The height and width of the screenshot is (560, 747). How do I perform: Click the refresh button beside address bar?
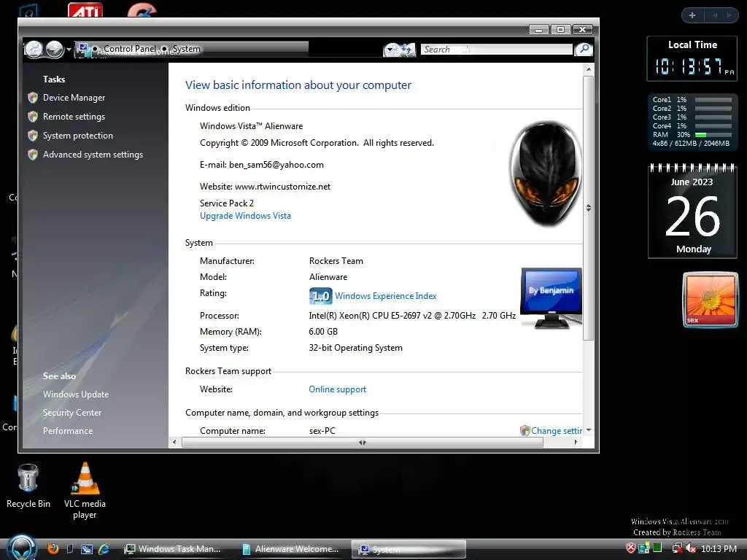click(407, 49)
